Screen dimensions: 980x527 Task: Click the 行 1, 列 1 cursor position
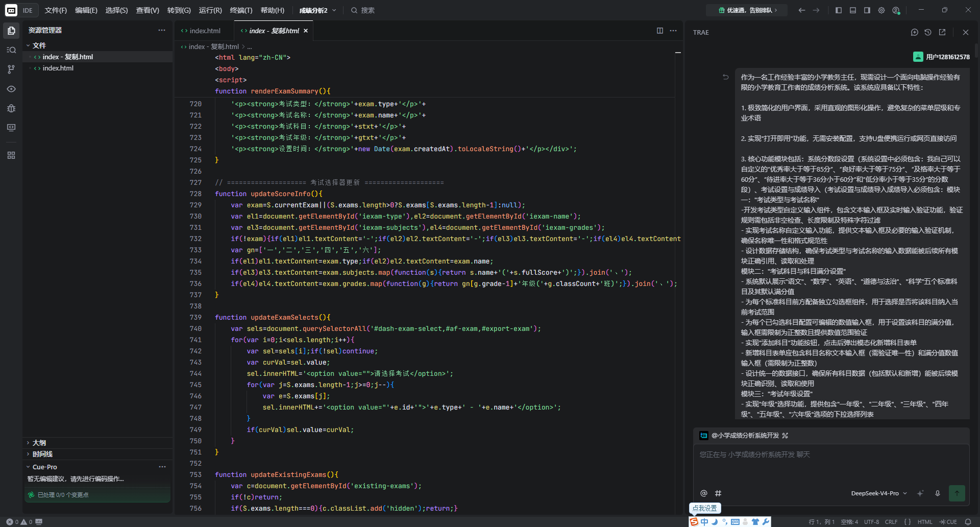click(822, 522)
